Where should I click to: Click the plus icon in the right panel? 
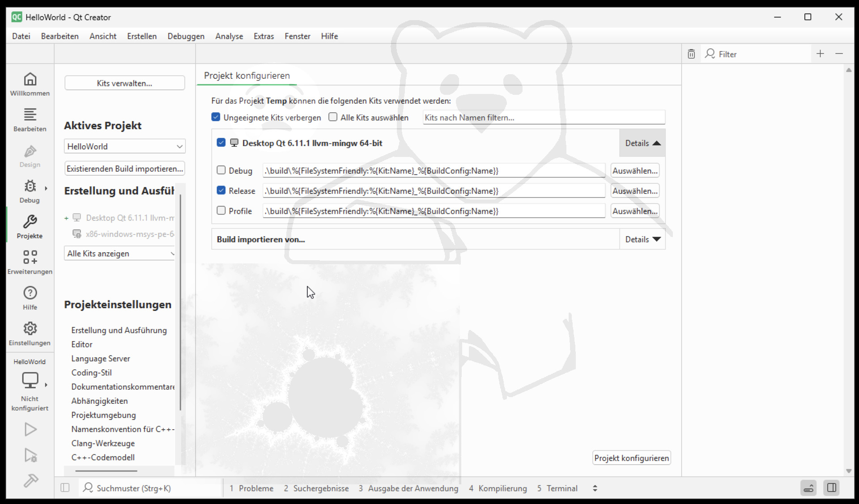820,54
